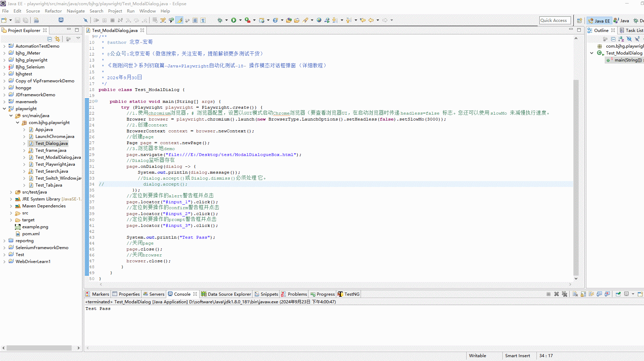Switch to Java EE perspective
Image resolution: width=644 pixels, height=361 pixels.
pos(599,20)
